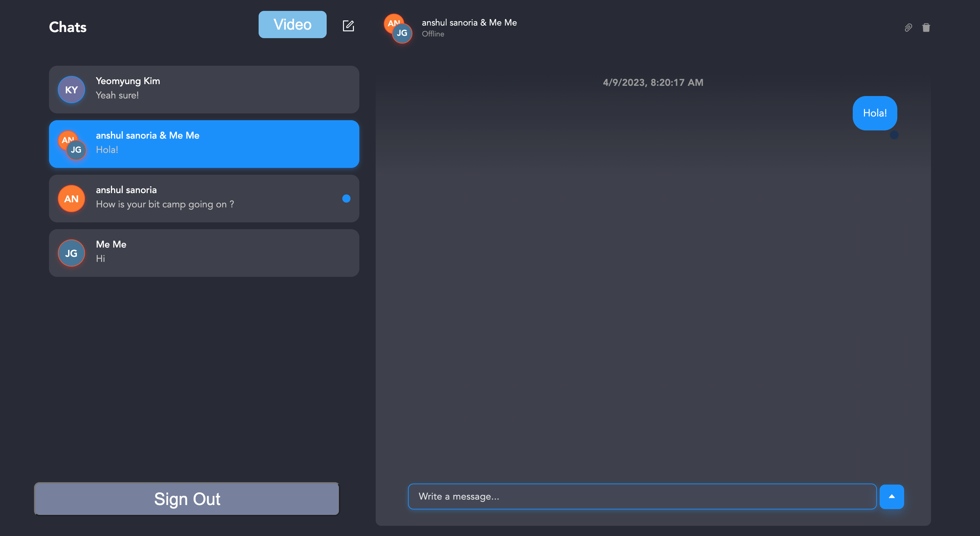Image resolution: width=980 pixels, height=536 pixels.
Task: Click the read receipt dot under Hola!
Action: coord(894,135)
